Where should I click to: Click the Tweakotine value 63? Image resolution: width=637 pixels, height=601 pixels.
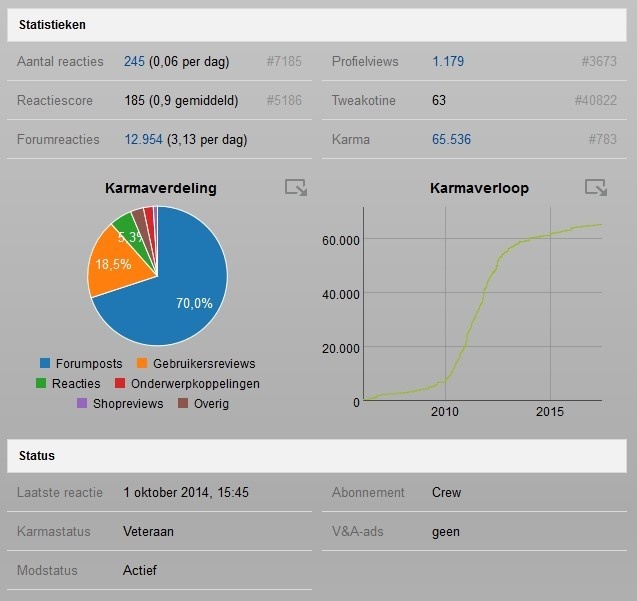439,100
